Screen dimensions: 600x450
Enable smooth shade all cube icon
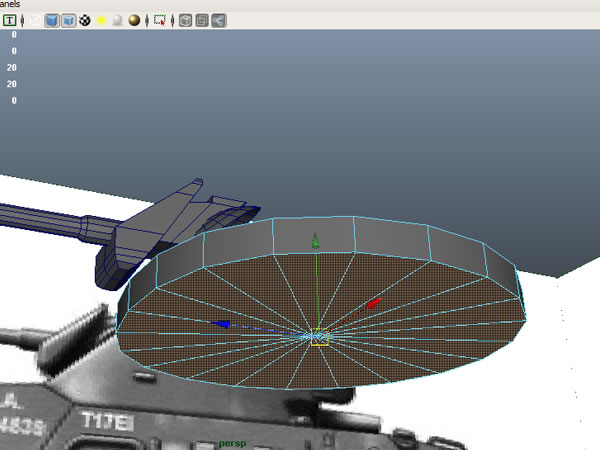click(x=52, y=20)
